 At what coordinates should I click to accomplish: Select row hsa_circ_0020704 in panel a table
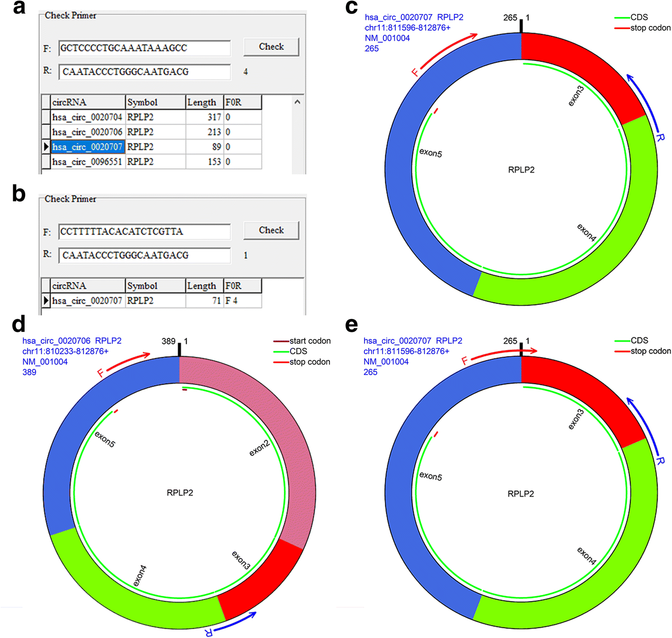tap(151, 117)
